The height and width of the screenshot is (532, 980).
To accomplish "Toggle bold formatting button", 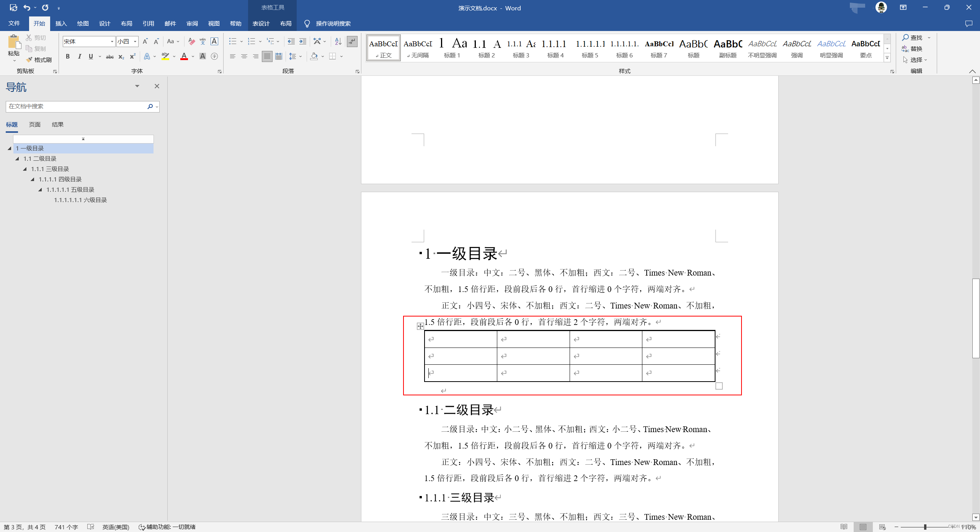I will pyautogui.click(x=68, y=57).
